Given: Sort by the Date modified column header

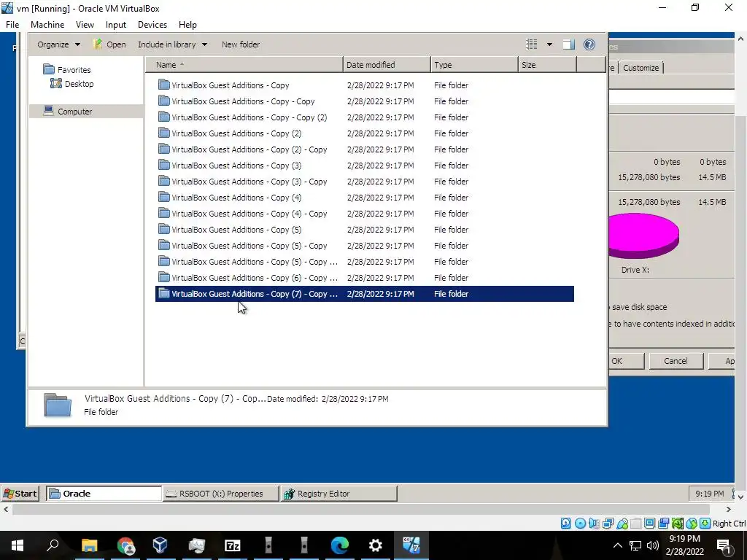Looking at the screenshot, I should 387,65.
